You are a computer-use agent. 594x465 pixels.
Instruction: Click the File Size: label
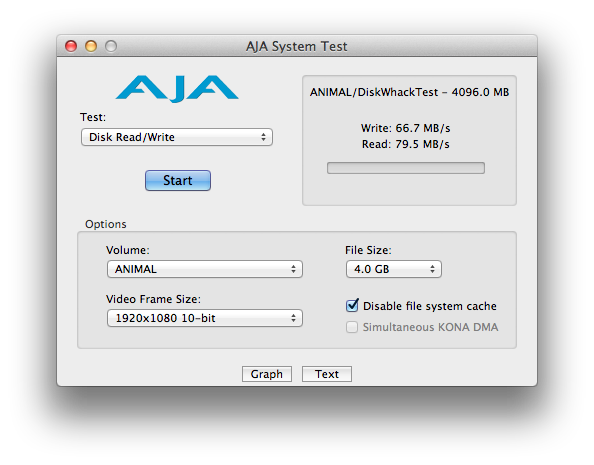(x=368, y=250)
